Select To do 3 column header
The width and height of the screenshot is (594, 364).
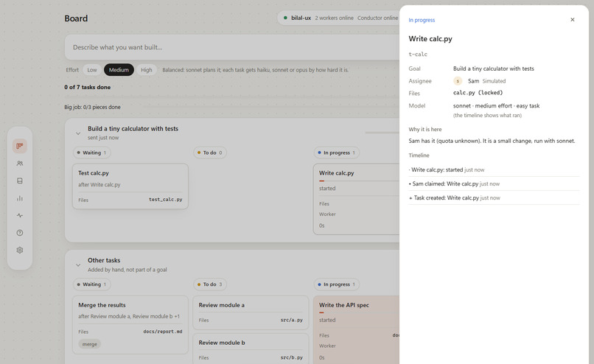(x=210, y=284)
